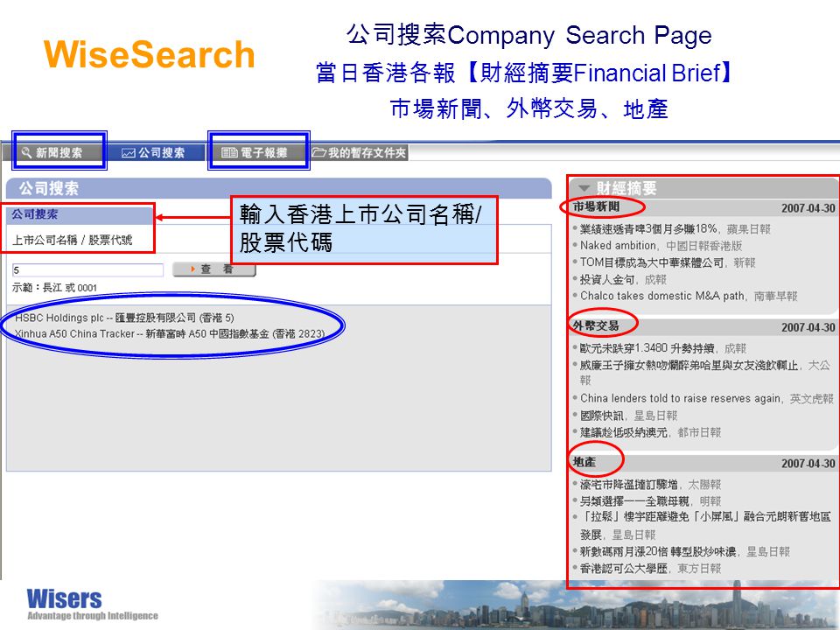Click the folder icon on 我的暫存文件夾 tab
840x630 pixels.
tap(319, 152)
